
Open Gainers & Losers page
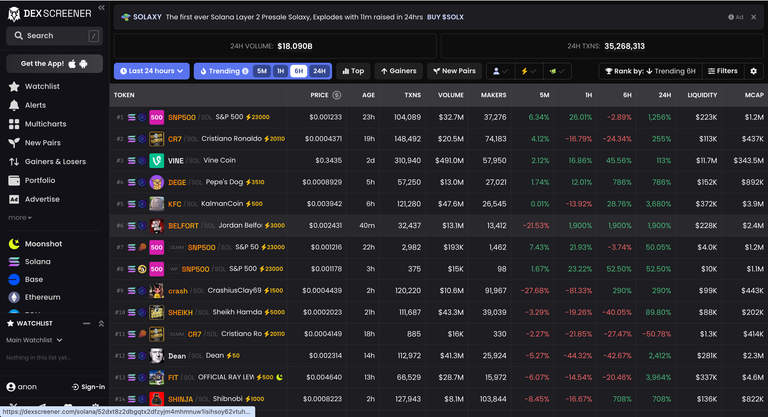pyautogui.click(x=47, y=161)
